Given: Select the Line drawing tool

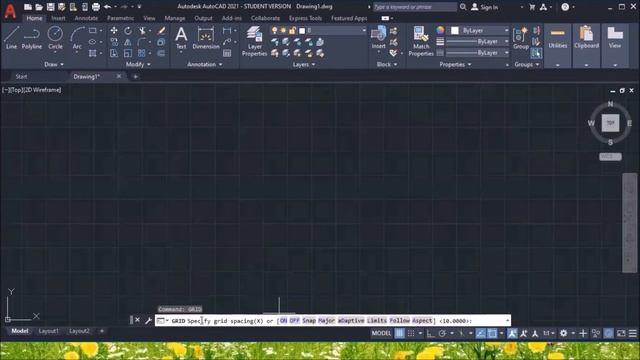Looking at the screenshot, I should [11, 38].
